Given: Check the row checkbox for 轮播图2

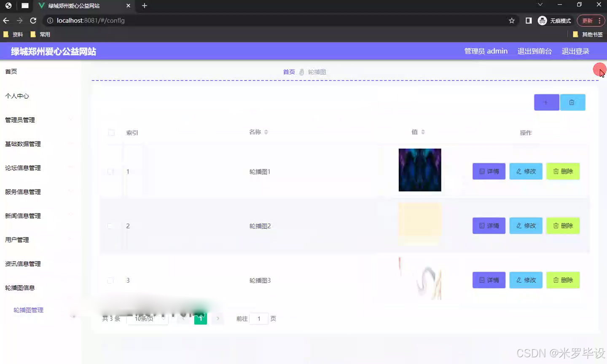Looking at the screenshot, I should 110,225.
